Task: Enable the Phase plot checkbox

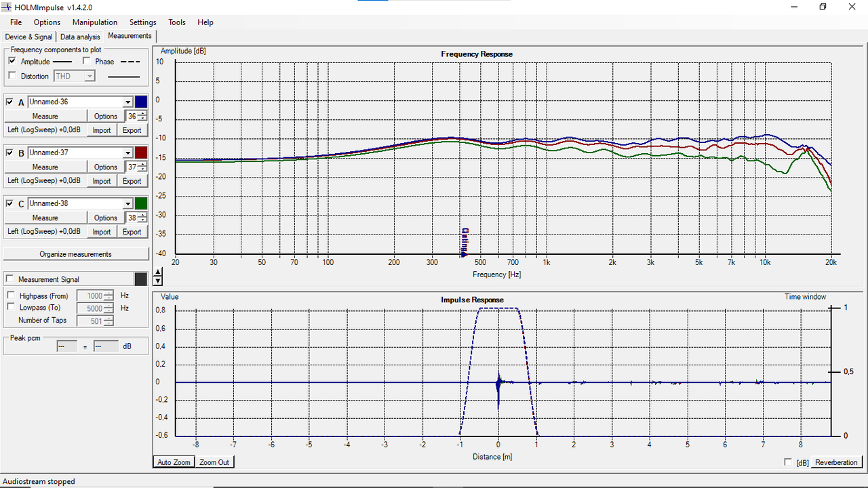Action: (87, 61)
